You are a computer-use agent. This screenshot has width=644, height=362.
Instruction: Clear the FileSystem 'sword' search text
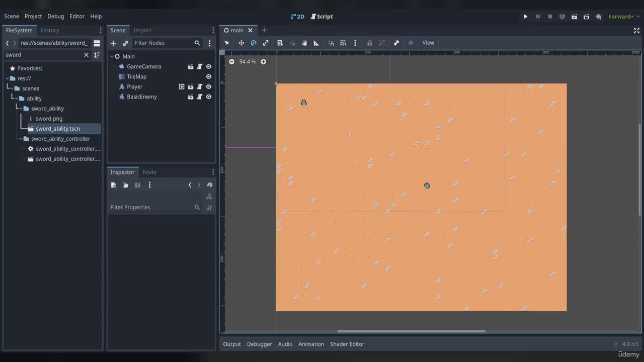[86, 55]
